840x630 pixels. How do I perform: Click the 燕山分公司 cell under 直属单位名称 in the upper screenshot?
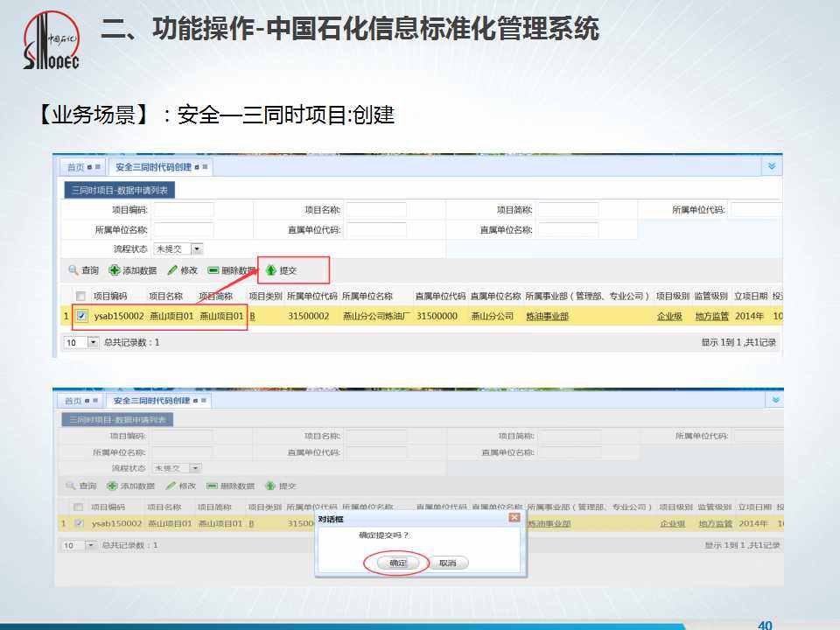[493, 316]
